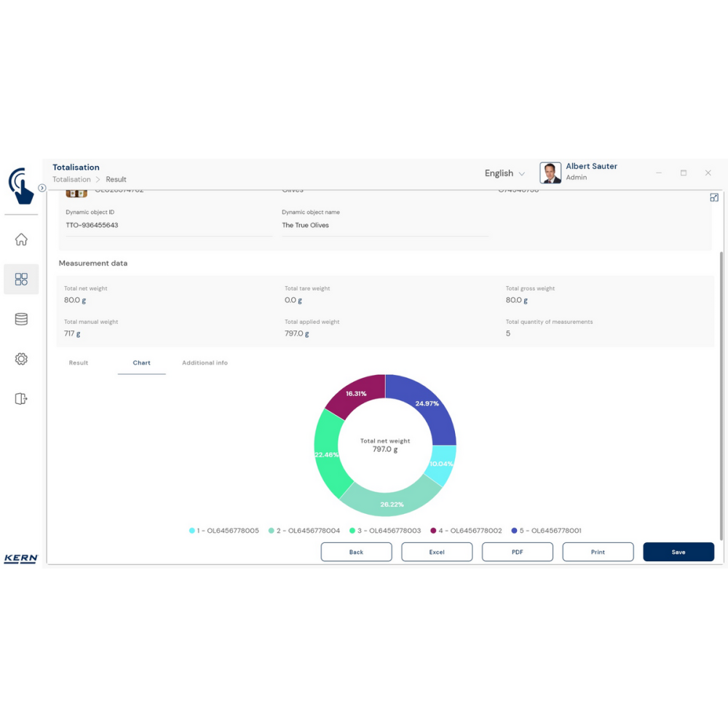Image resolution: width=728 pixels, height=728 pixels.
Task: Click the Back button
Action: click(x=356, y=552)
